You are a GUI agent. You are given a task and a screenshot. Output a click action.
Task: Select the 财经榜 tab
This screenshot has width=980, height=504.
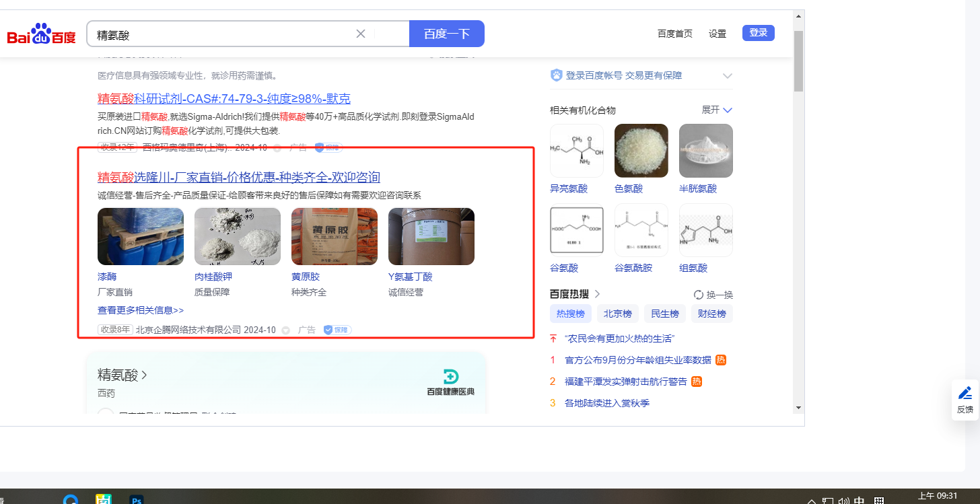coord(711,314)
